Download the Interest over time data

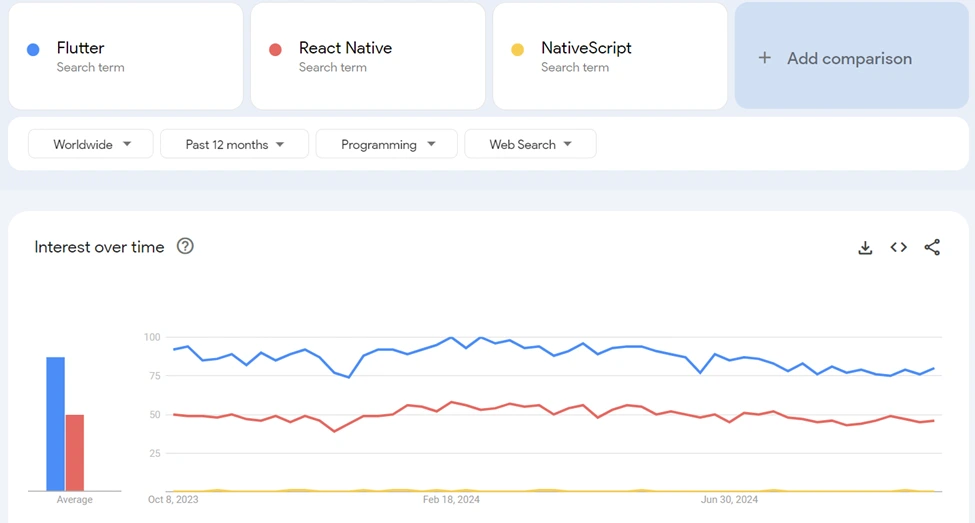(x=865, y=248)
